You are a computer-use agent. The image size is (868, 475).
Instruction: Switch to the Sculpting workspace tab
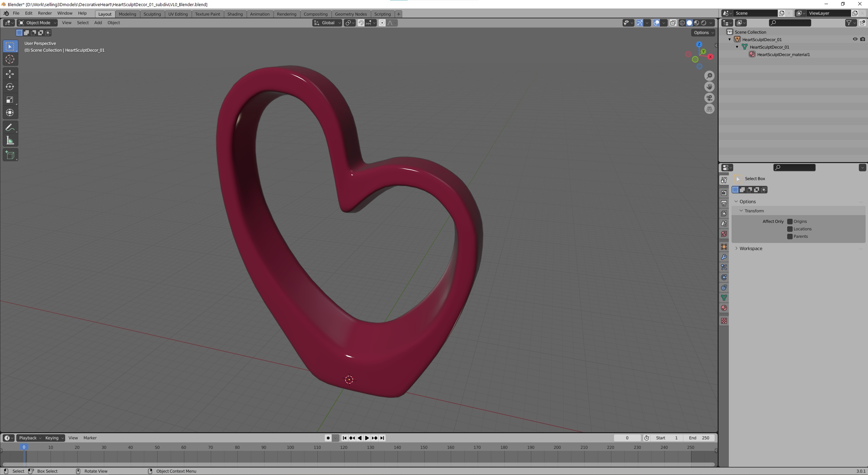click(x=152, y=14)
